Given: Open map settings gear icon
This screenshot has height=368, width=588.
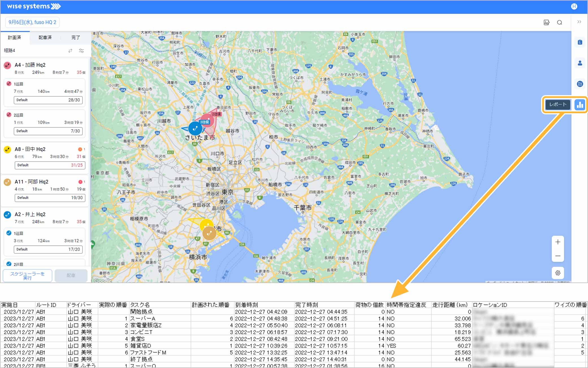Looking at the screenshot, I should [558, 273].
